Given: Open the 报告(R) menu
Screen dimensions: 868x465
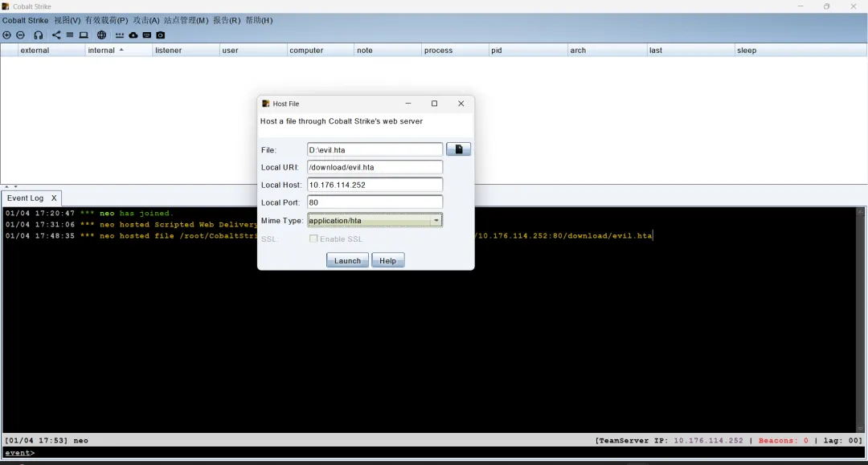Looking at the screenshot, I should click(x=227, y=20).
